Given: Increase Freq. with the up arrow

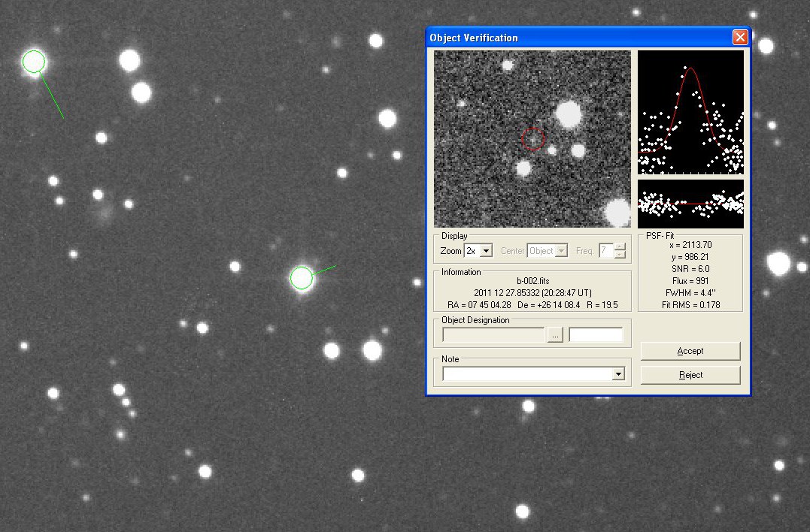Looking at the screenshot, I should click(620, 247).
